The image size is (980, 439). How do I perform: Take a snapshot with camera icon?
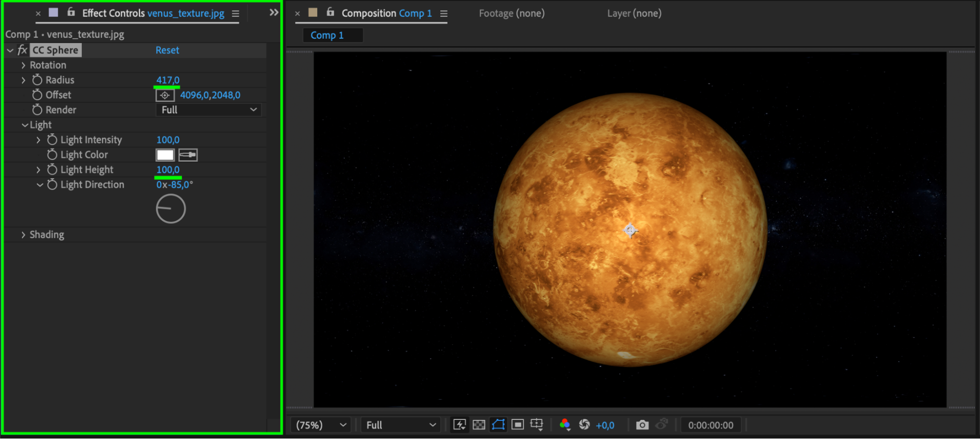tap(642, 425)
